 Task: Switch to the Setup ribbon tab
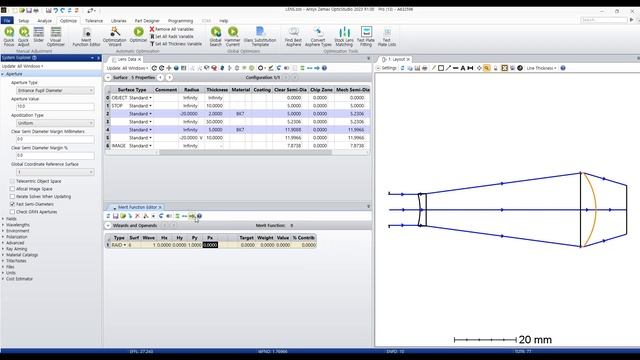23,20
